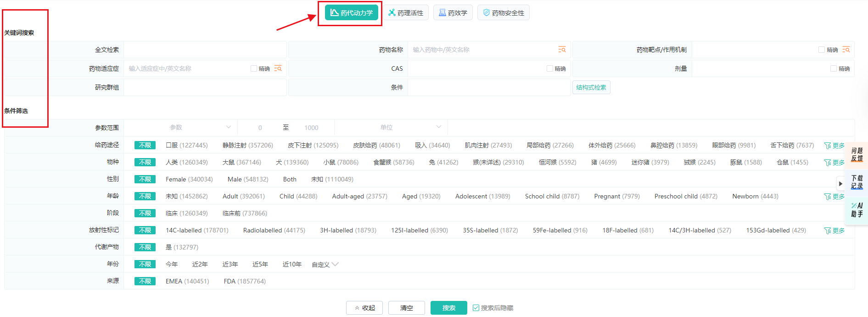Select 皮下注射 (125095) route

click(313, 145)
